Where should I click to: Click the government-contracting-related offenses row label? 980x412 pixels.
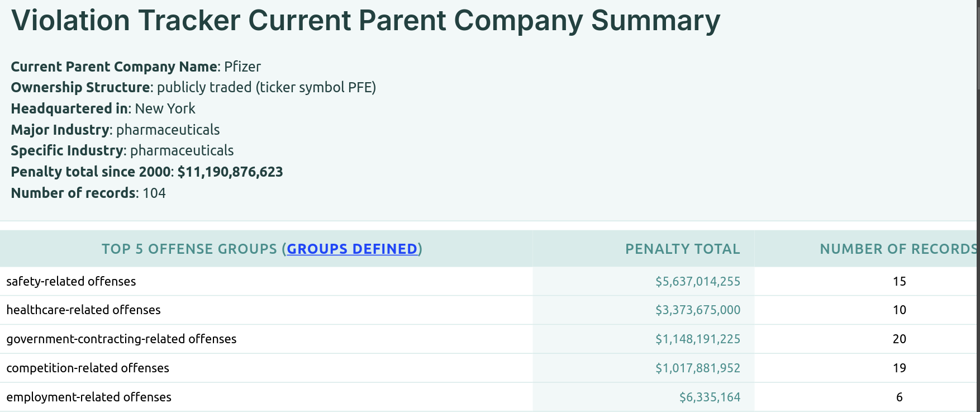(x=121, y=339)
